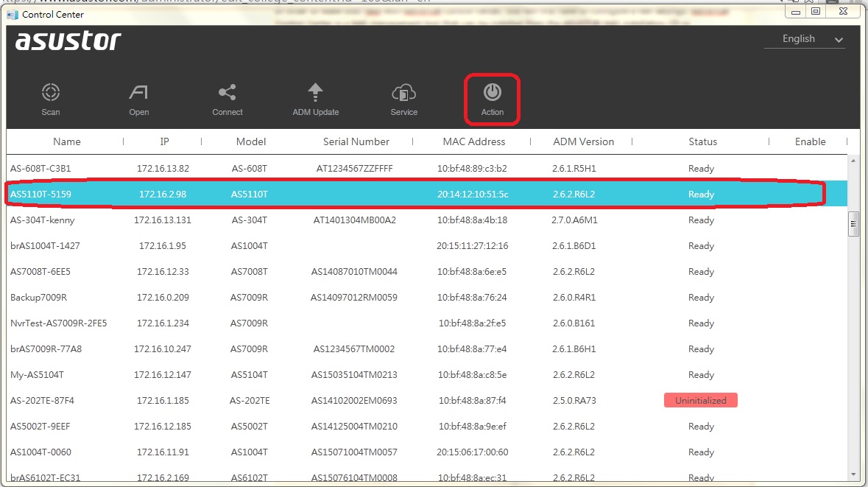Click serial number AS14097012RM0059

354,298
